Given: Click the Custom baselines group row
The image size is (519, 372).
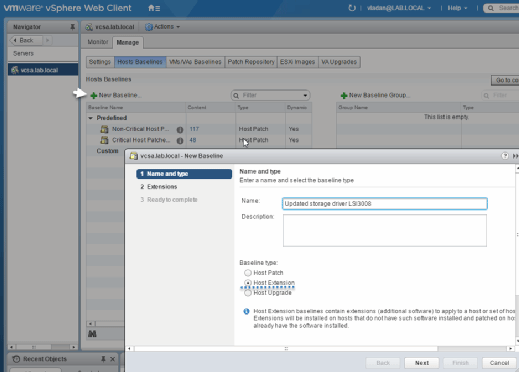Looking at the screenshot, I should coord(107,151).
